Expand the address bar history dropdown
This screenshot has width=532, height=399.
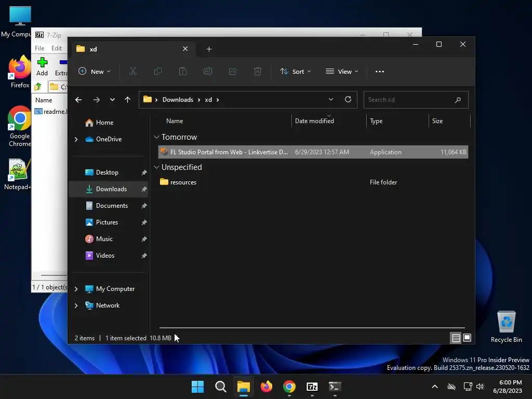[x=331, y=99]
